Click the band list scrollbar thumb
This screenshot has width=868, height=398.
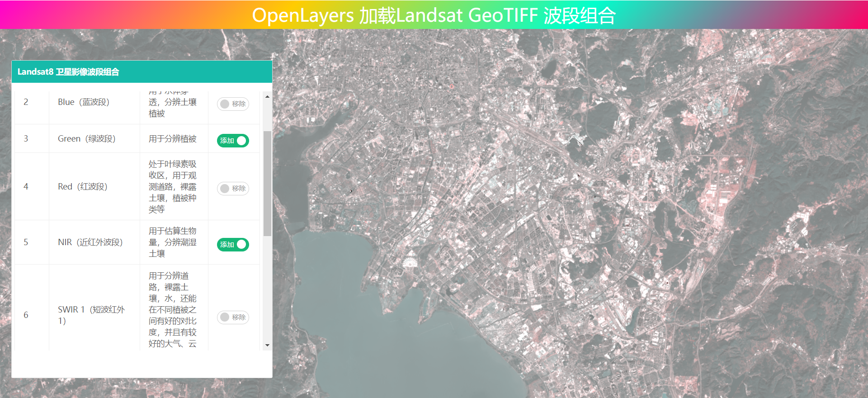click(267, 184)
